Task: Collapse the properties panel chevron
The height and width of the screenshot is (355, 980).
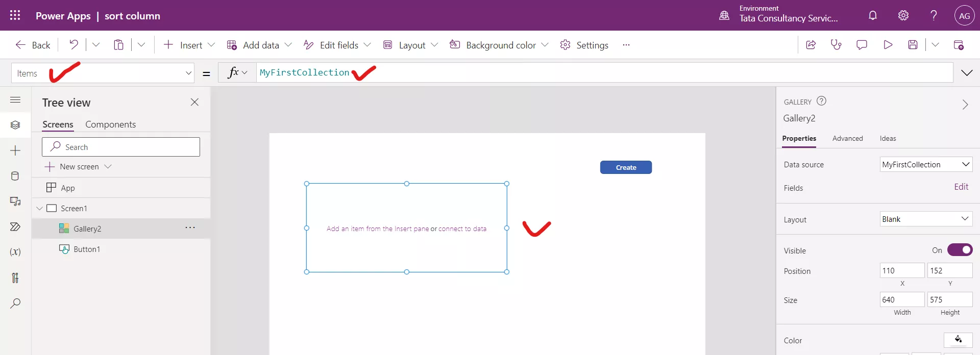Action: coord(965,105)
